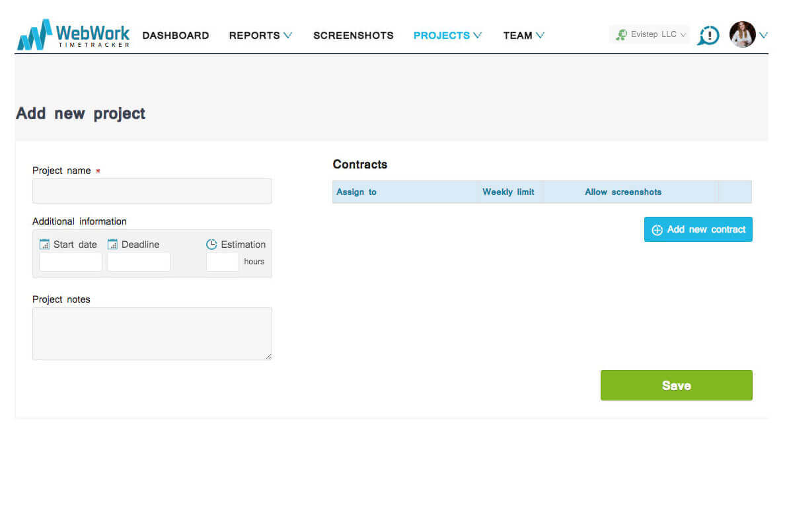Open the Dashboard page
The height and width of the screenshot is (532, 785).
176,36
